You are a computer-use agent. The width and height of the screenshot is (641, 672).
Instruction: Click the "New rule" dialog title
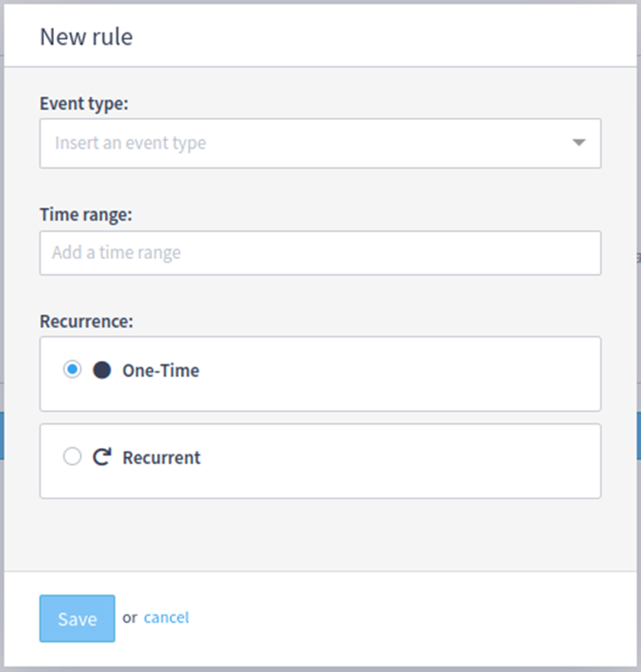(x=86, y=37)
